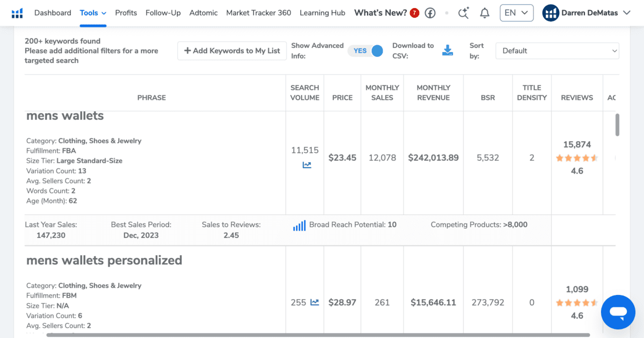Select monthly sales 12,078
This screenshot has height=338, width=644.
pos(382,158)
